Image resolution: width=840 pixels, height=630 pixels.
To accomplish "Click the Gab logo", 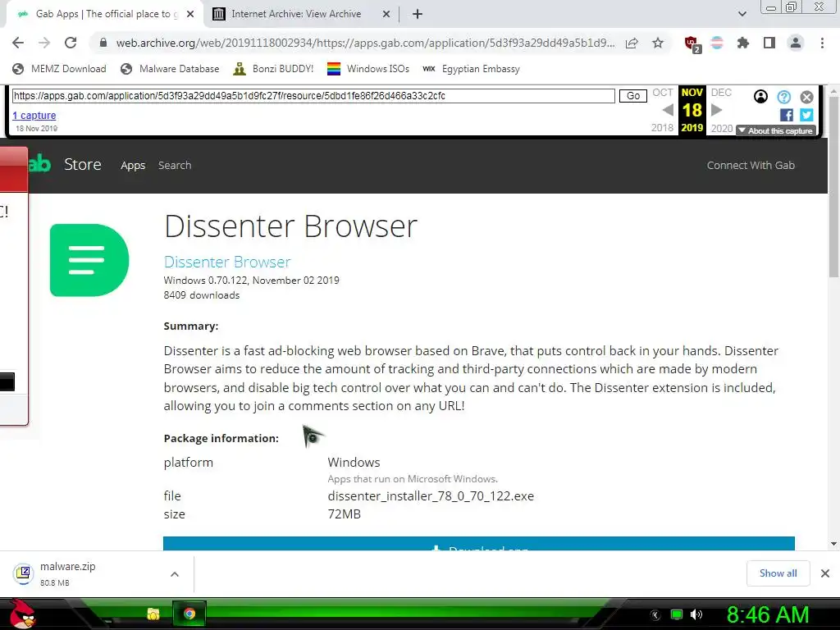I will coord(39,164).
